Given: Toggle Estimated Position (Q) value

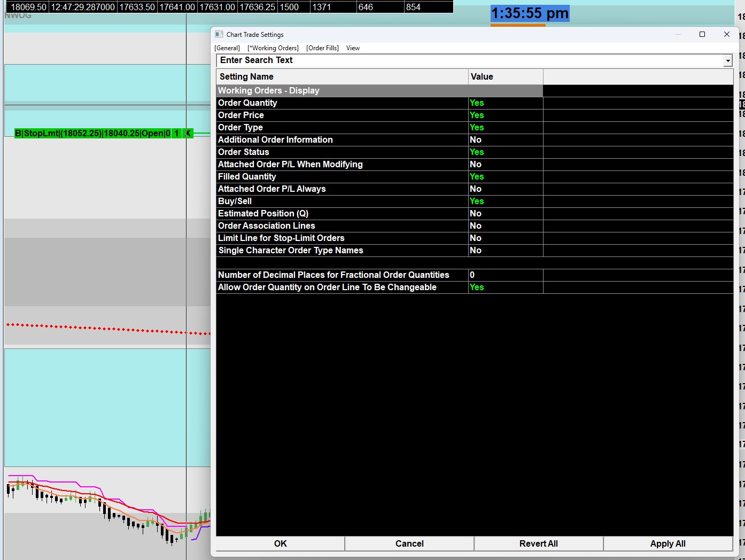Looking at the screenshot, I should pyautogui.click(x=506, y=214).
